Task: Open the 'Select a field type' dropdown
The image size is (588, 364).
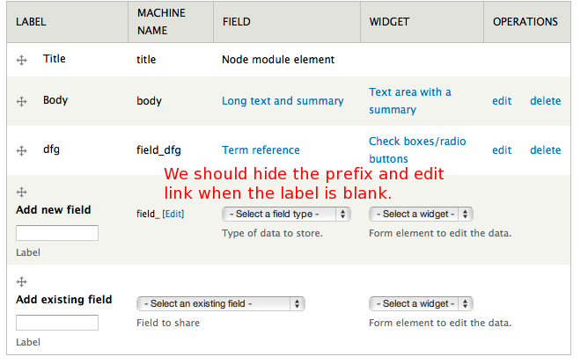Action: click(287, 214)
